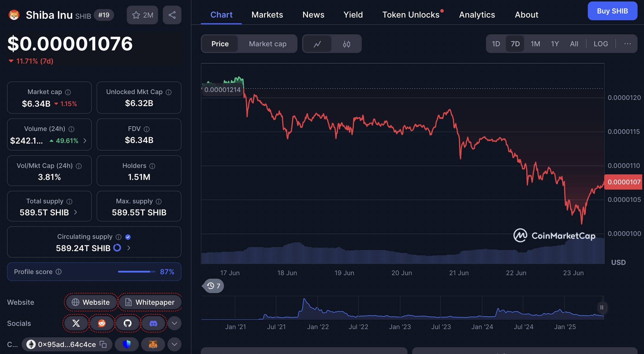Open the News tab
644x354 pixels.
pos(313,15)
